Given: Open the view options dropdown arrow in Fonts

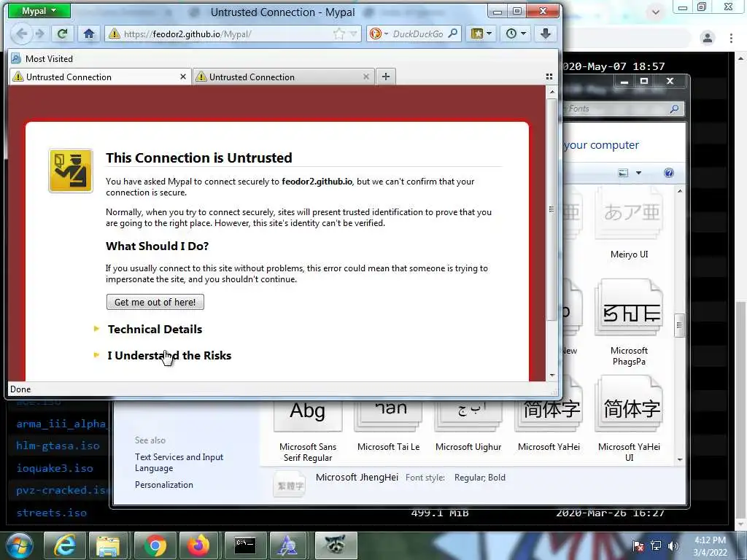Looking at the screenshot, I should (638, 173).
